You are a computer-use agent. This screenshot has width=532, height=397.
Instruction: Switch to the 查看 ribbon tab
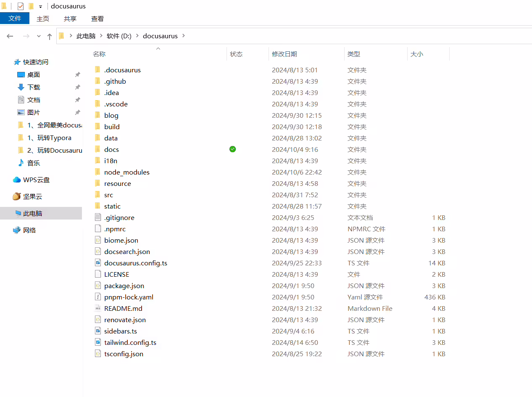click(x=97, y=19)
